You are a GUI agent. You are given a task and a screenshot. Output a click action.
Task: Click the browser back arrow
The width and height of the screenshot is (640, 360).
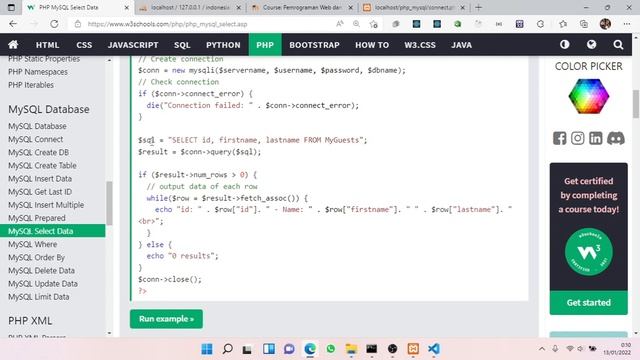[x=13, y=24]
